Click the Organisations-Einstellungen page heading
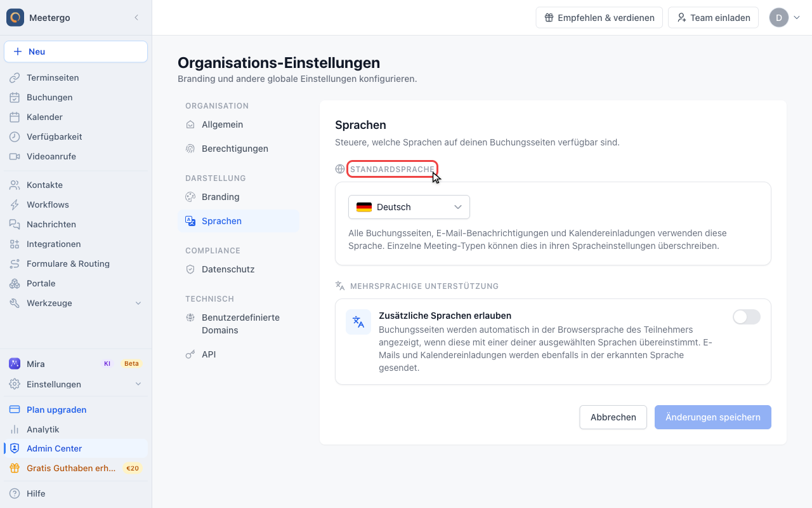 tap(279, 63)
